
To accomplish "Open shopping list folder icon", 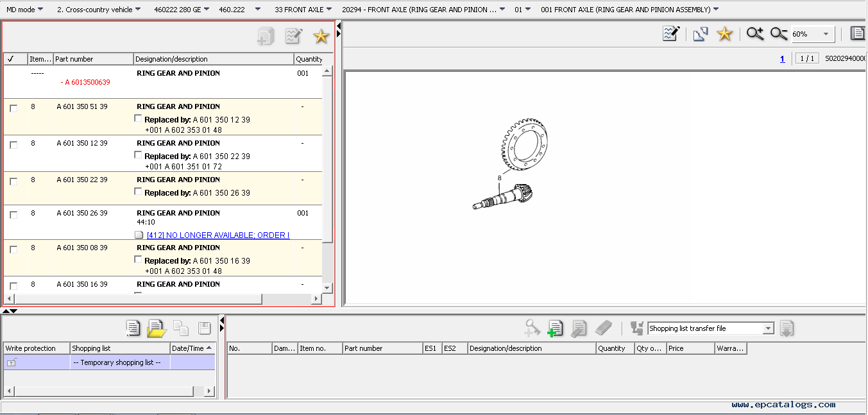I will [157, 328].
